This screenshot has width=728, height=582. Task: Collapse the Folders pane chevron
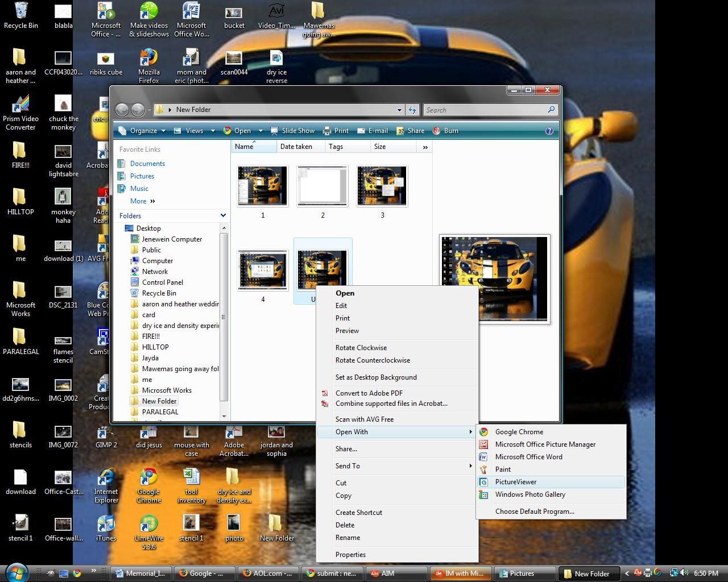pyautogui.click(x=223, y=215)
